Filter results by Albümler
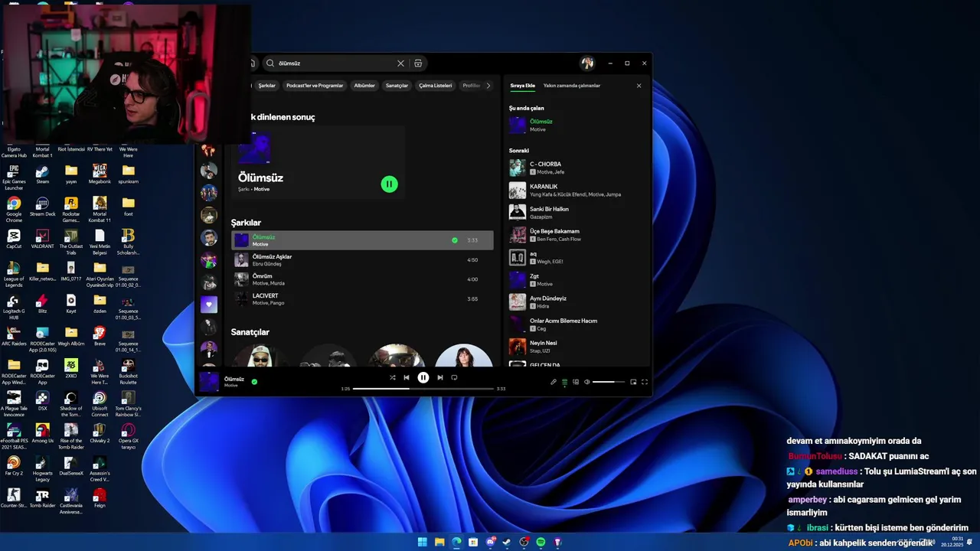 point(364,86)
